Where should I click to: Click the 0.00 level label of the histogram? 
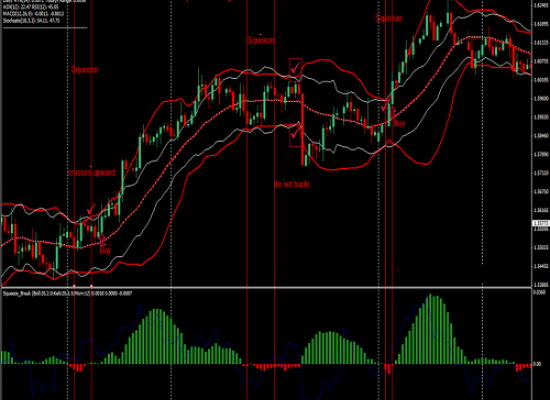point(537,364)
